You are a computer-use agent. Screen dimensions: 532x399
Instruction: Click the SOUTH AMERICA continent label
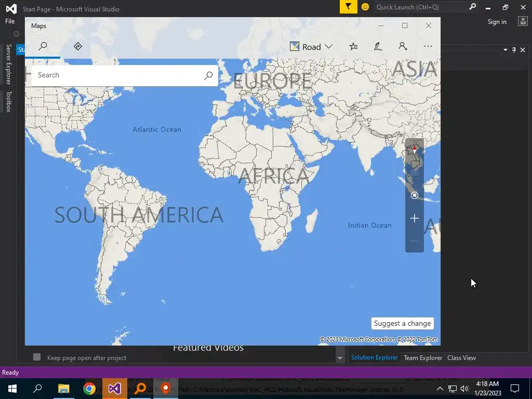tap(139, 215)
